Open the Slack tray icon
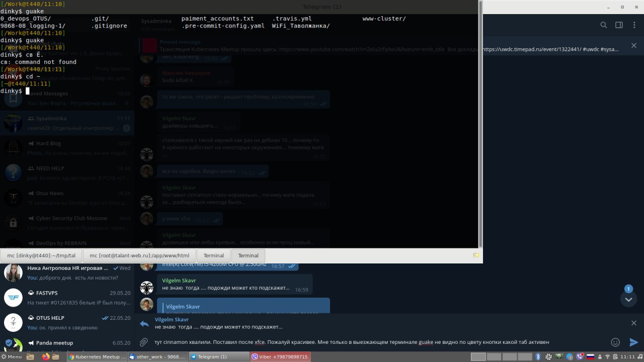Screen dimensions: 644x362 (548, 356)
